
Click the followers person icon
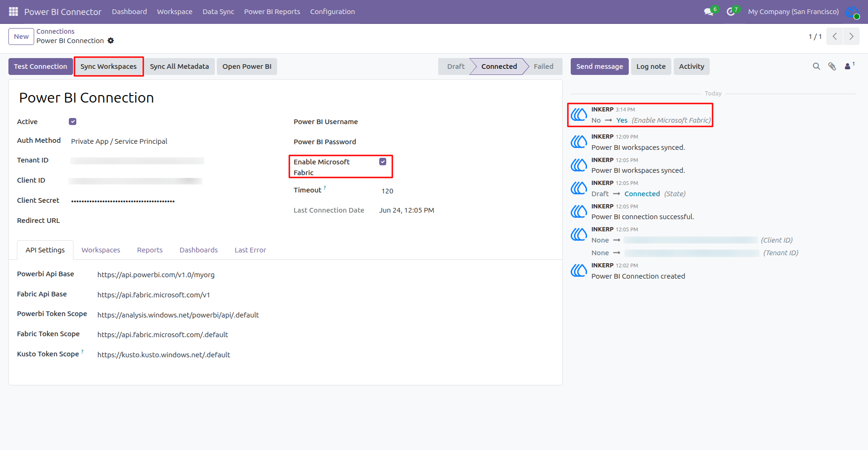pos(847,66)
